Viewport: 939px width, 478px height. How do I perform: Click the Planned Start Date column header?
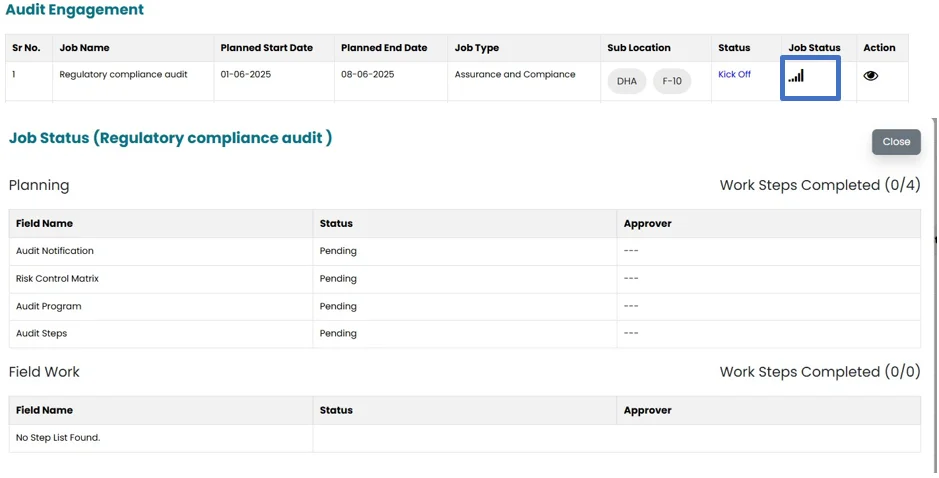click(266, 48)
